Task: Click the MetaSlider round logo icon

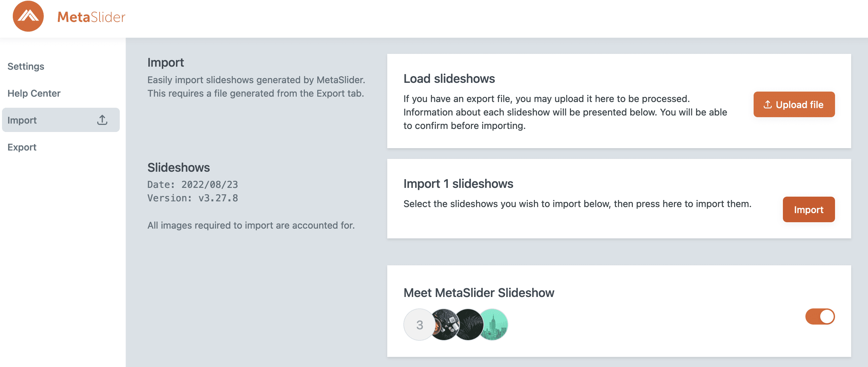Action: (28, 16)
